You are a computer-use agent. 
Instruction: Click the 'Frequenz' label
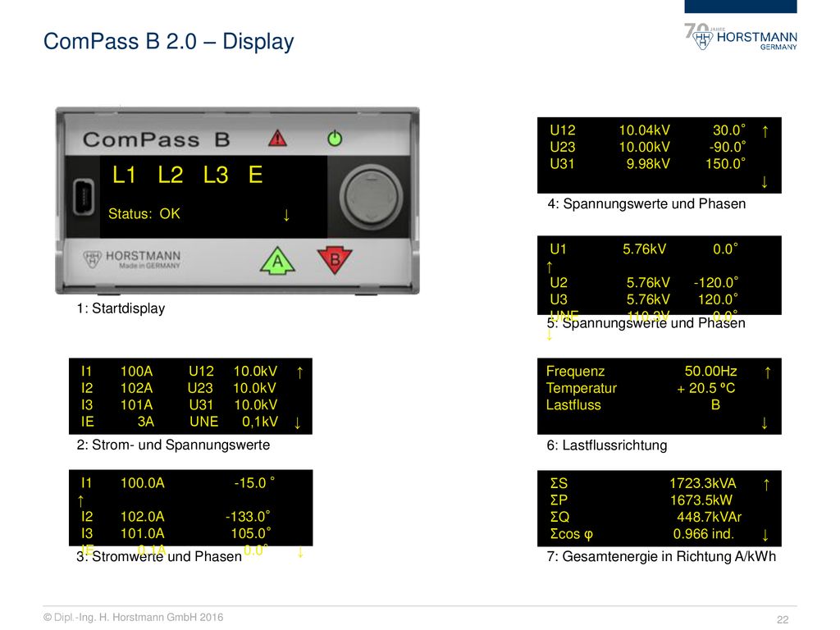click(x=575, y=372)
